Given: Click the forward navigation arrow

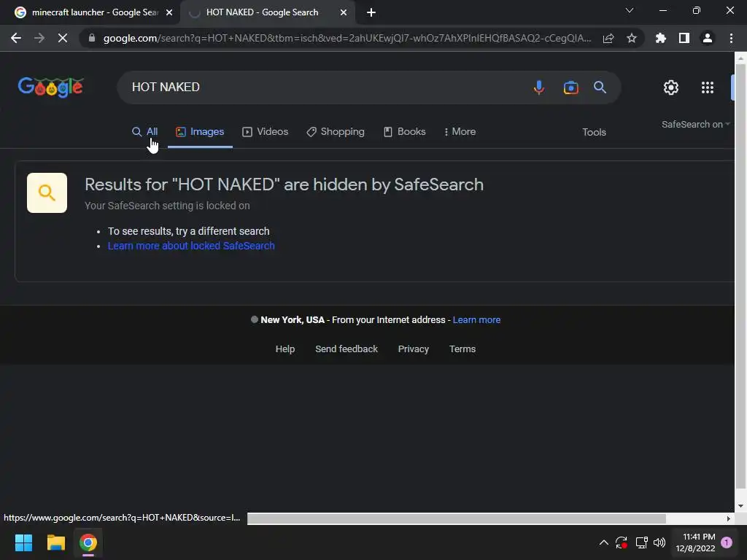Looking at the screenshot, I should [x=39, y=38].
